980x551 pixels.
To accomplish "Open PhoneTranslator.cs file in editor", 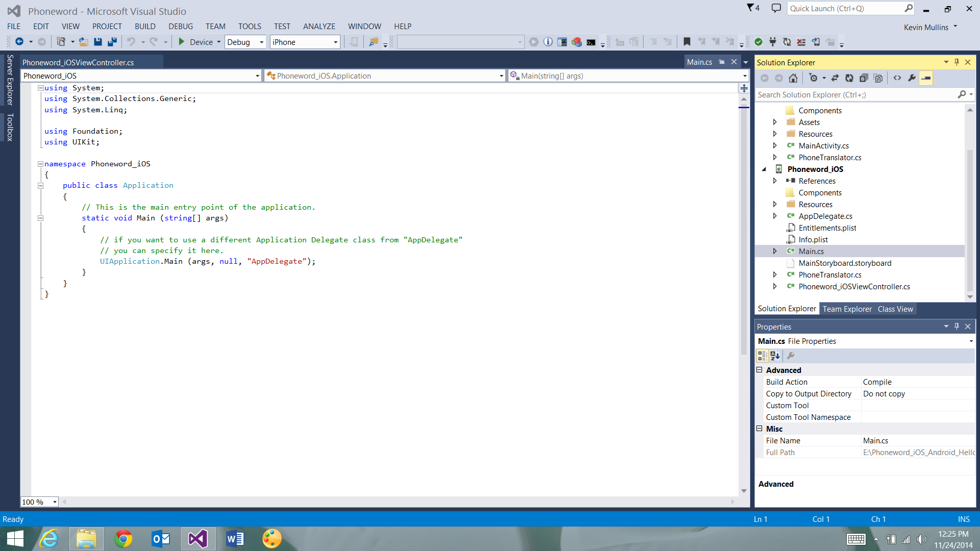I will click(x=829, y=274).
